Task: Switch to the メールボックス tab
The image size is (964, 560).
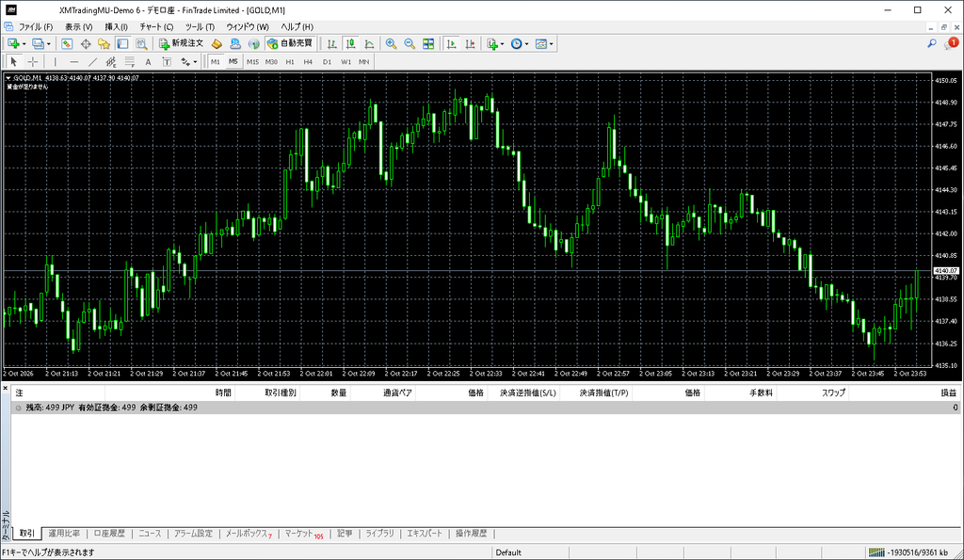Action: [x=249, y=534]
